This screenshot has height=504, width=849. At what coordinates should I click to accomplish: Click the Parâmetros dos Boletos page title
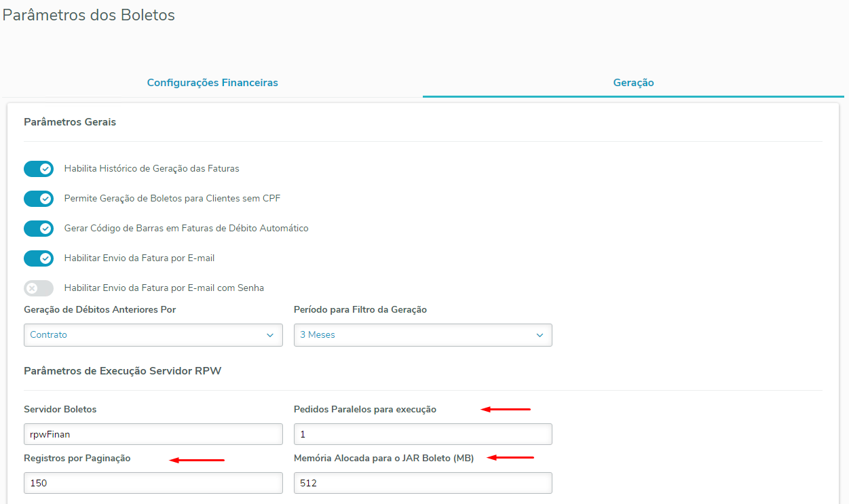[89, 15]
